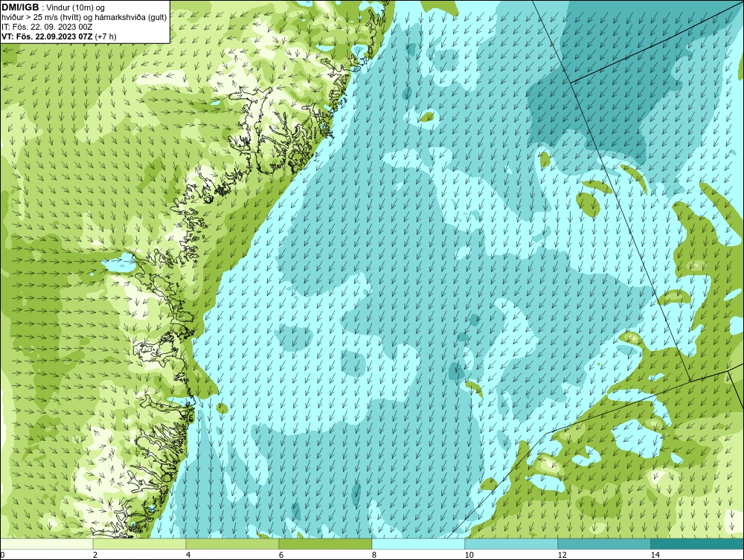Click the legend value label 10
744x560 pixels.
[469, 555]
